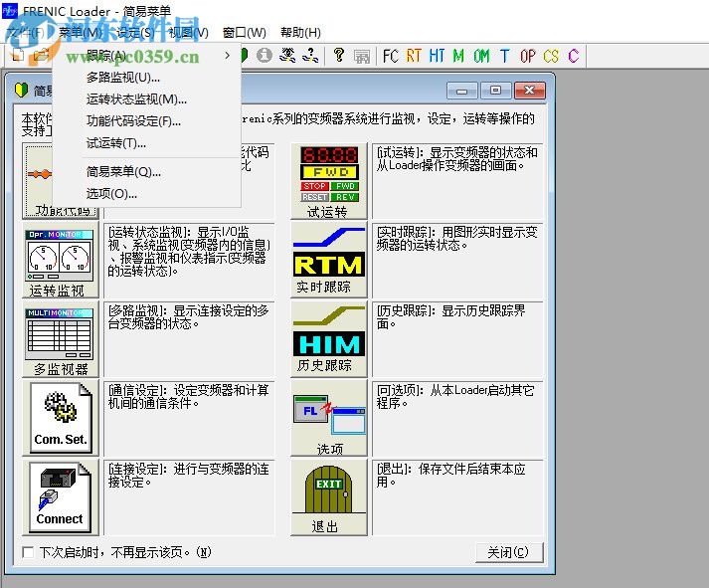This screenshot has width=709, height=588.
Task: Select 选项(O)... menu entry
Action: tap(147, 194)
